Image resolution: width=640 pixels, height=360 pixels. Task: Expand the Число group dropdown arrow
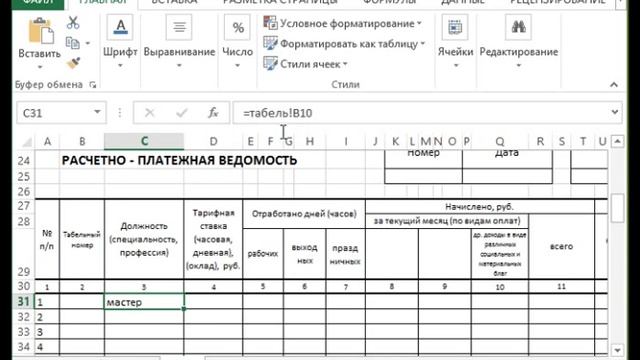[237, 65]
